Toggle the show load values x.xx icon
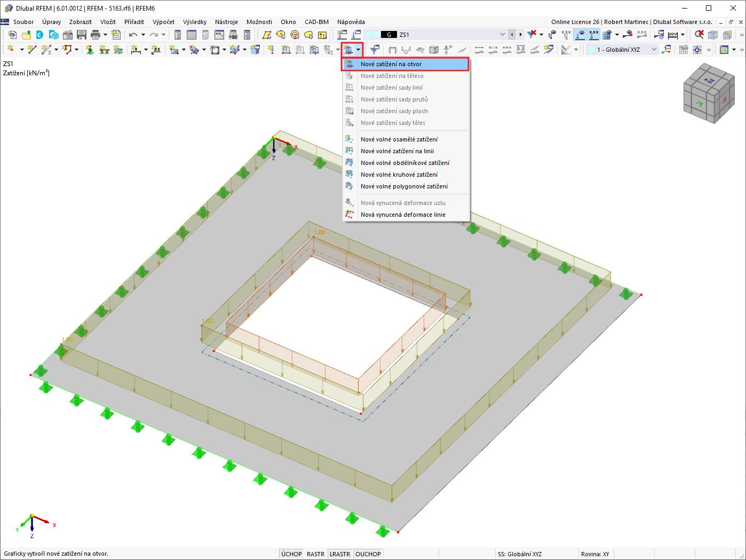This screenshot has width=746, height=560. click(593, 35)
